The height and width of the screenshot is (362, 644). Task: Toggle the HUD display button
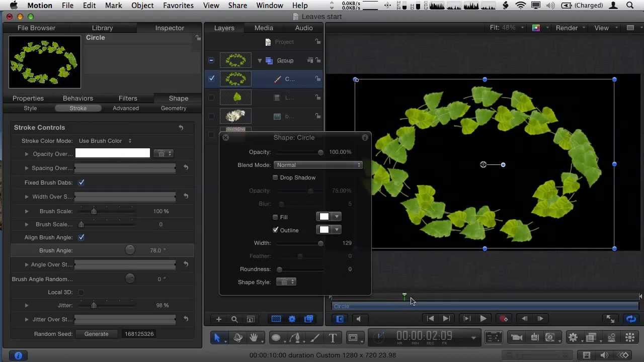(x=494, y=338)
